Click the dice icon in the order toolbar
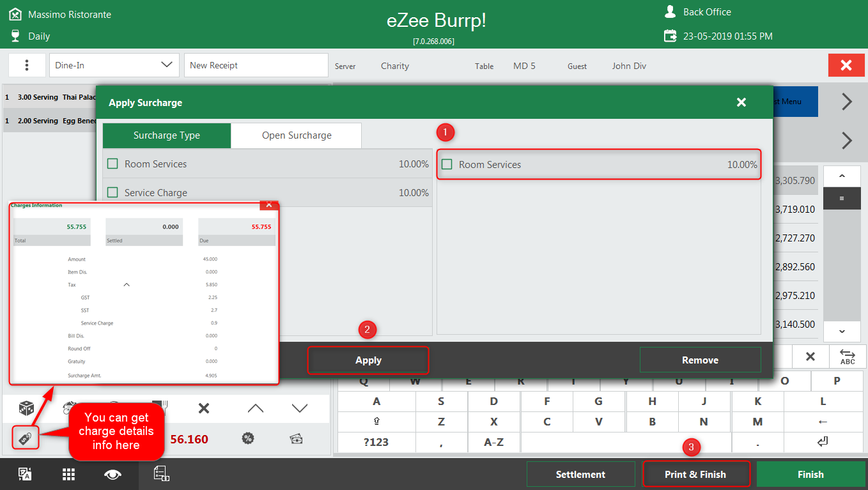868x490 pixels. click(x=26, y=408)
